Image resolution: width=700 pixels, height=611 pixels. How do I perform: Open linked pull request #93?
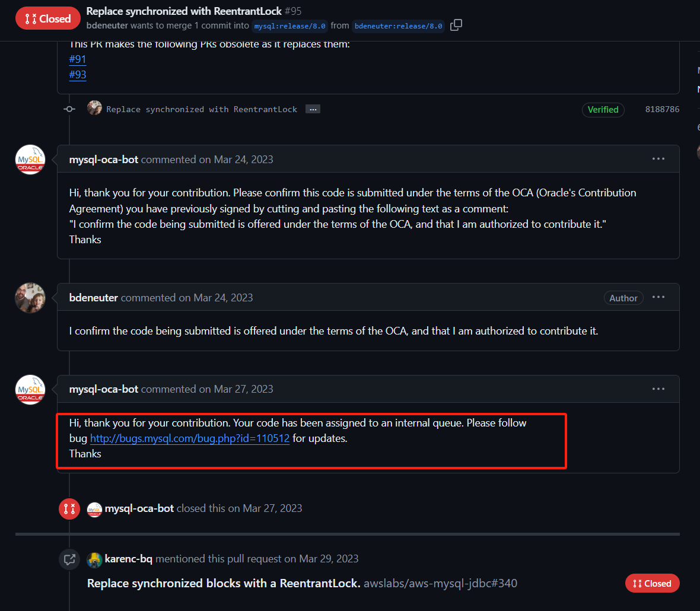(x=78, y=75)
